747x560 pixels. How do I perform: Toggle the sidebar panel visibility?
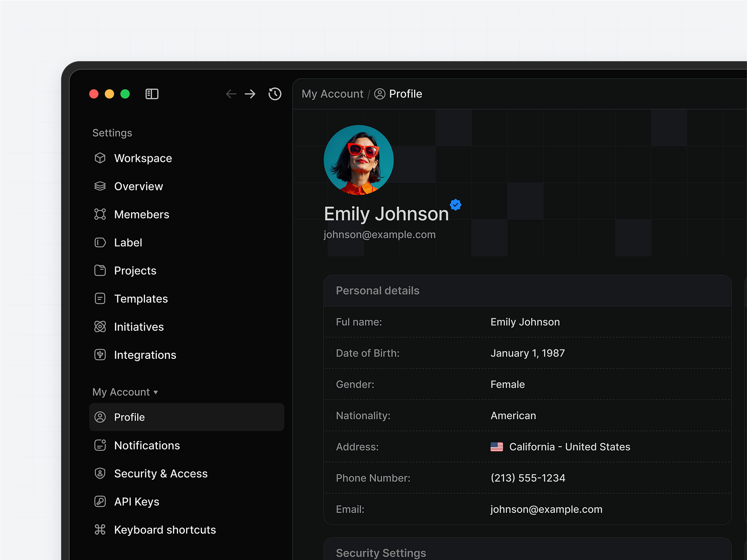(152, 94)
